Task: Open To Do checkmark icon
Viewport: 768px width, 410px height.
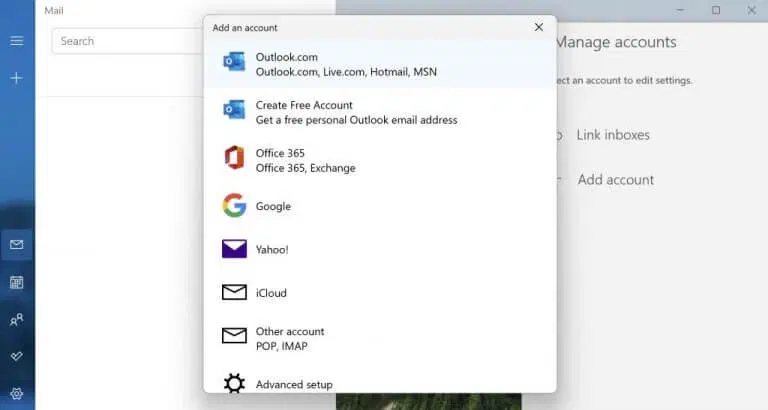Action: point(17,356)
